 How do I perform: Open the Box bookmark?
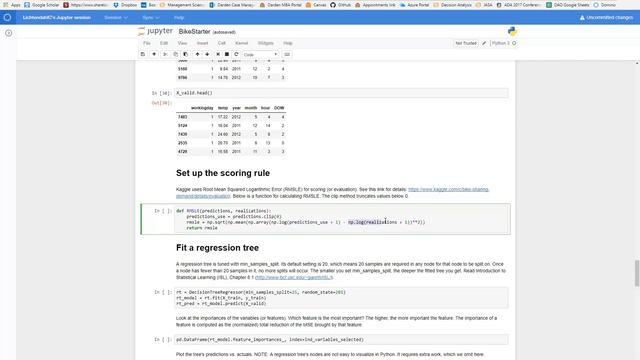click(x=149, y=5)
